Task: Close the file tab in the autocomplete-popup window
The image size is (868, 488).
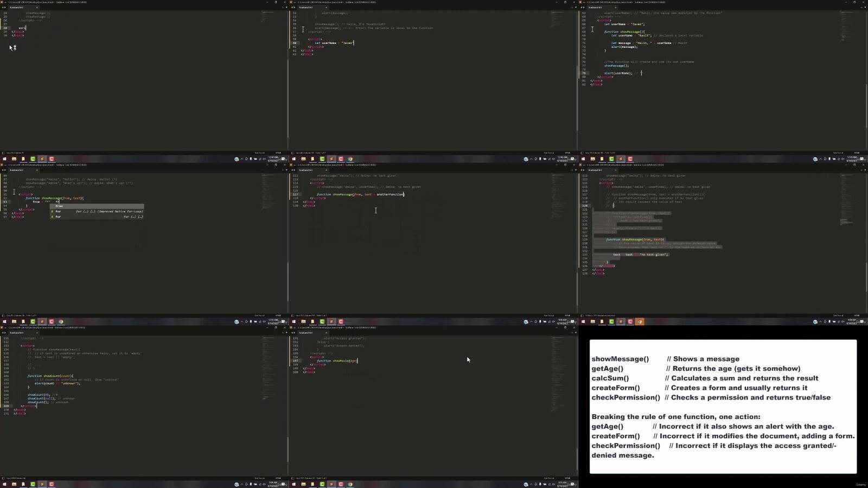Action: pyautogui.click(x=37, y=170)
